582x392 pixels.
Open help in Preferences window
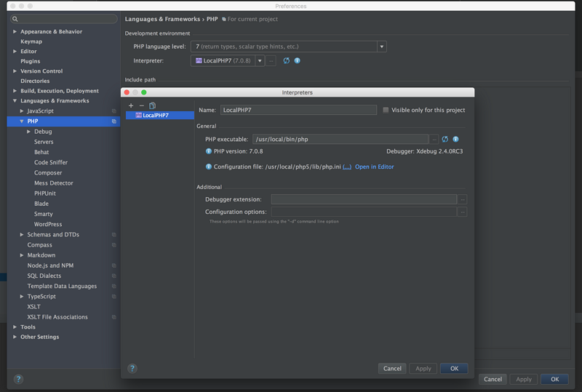click(18, 379)
